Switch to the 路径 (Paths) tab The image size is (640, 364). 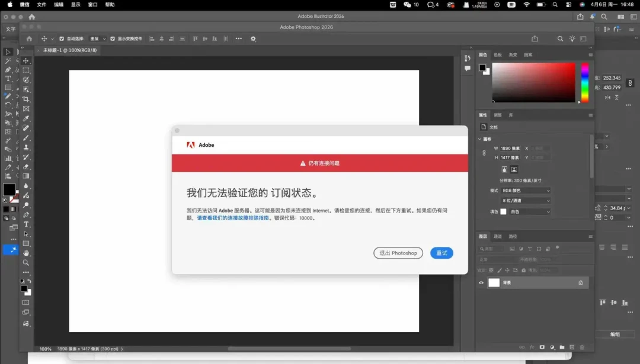click(513, 236)
